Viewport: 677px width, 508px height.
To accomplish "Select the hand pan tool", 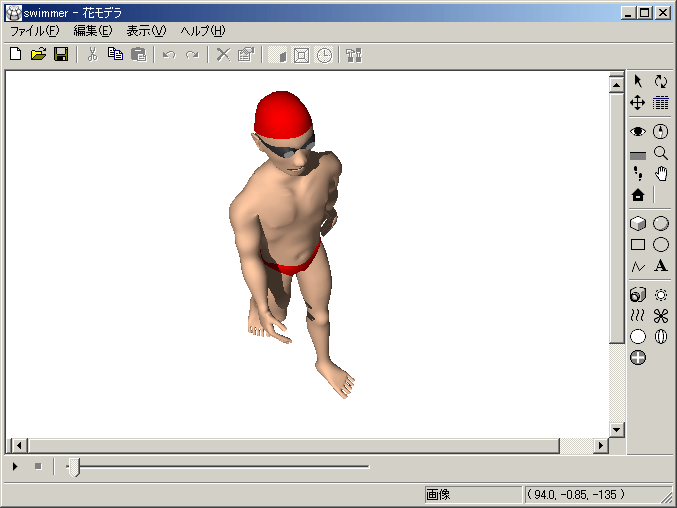I will (x=661, y=174).
